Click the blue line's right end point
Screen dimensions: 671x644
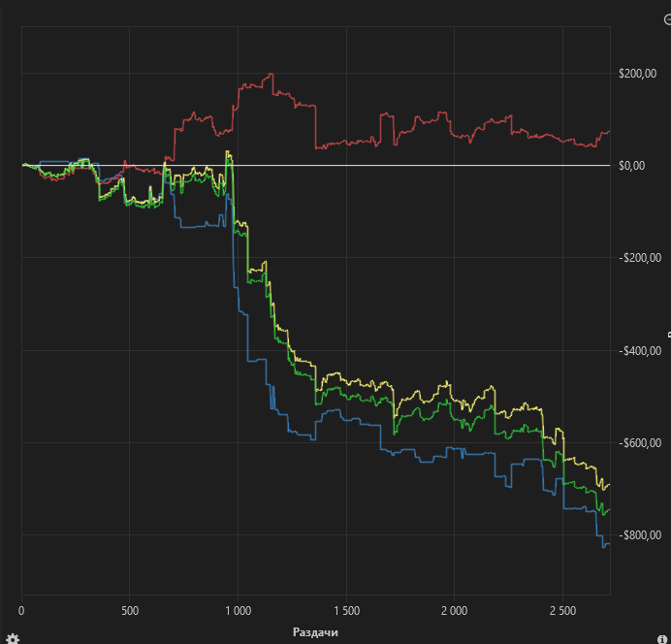click(609, 544)
